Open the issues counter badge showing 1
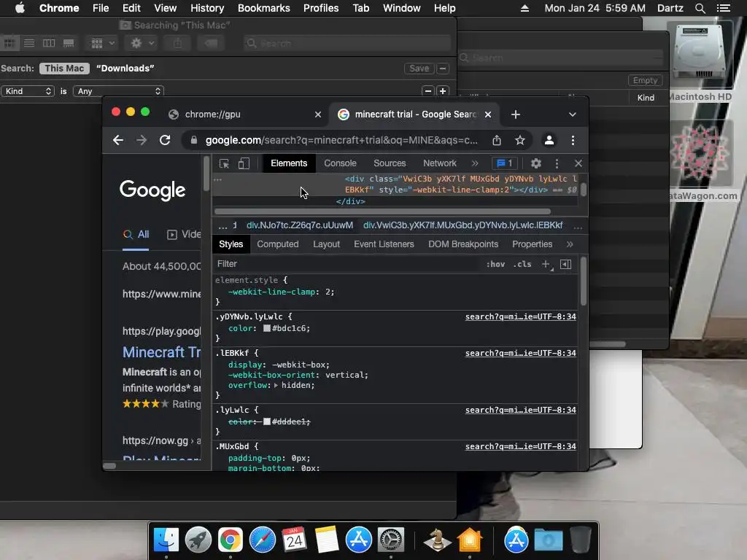The width and height of the screenshot is (747, 560). (x=505, y=163)
